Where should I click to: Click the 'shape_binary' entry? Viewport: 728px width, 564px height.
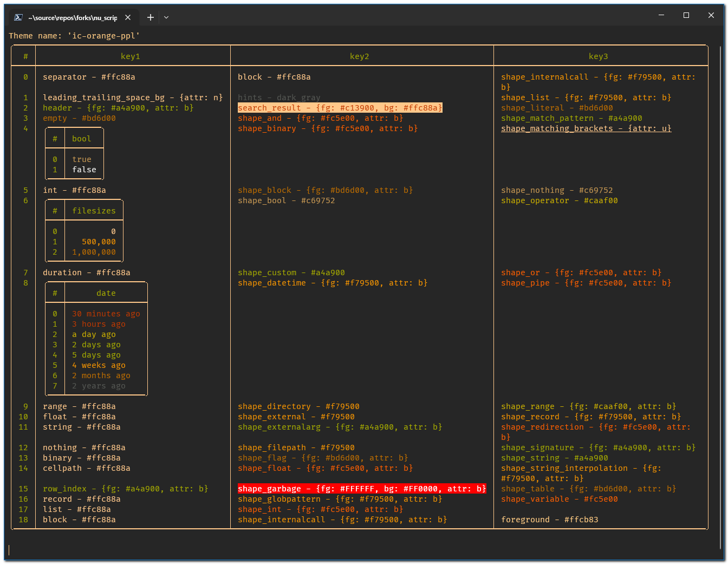[328, 128]
